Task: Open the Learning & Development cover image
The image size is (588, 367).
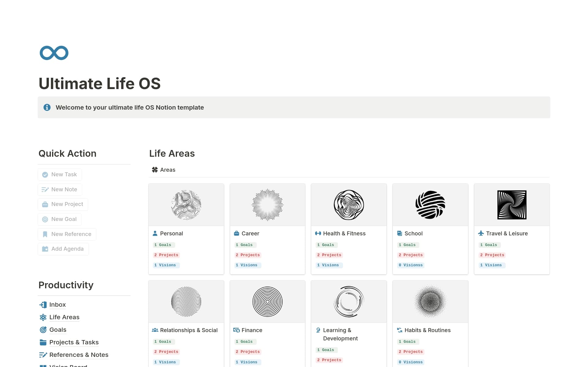Action: tap(349, 301)
